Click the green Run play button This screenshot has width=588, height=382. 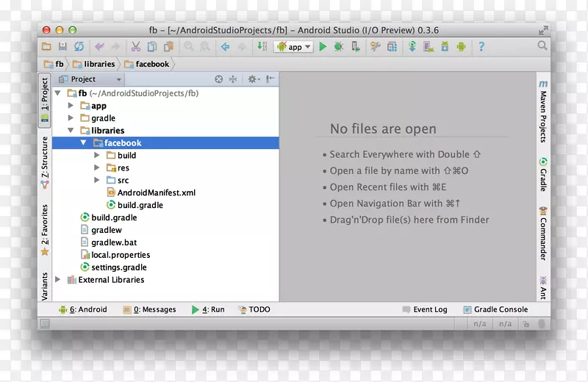pyautogui.click(x=323, y=46)
